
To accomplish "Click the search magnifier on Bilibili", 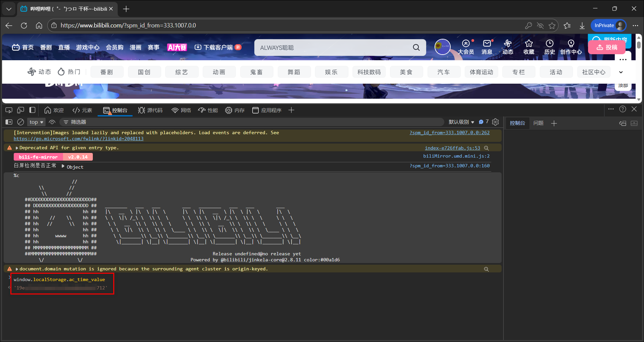I will 416,48.
